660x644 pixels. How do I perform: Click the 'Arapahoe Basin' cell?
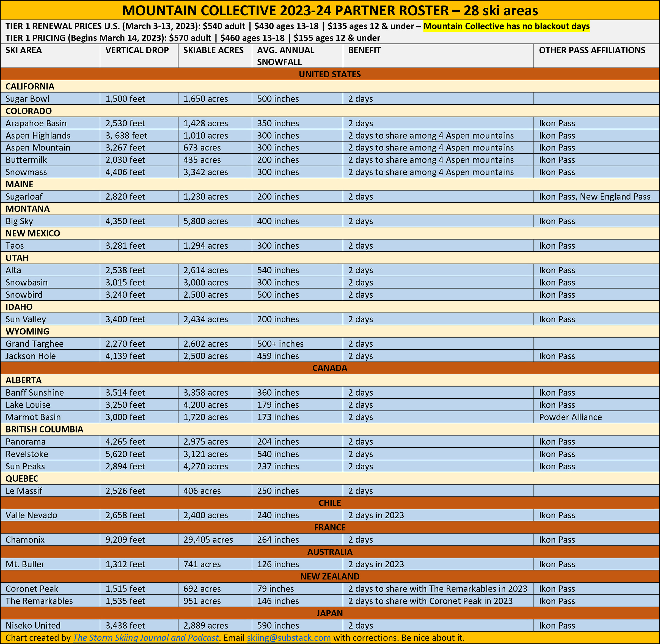tap(50, 123)
